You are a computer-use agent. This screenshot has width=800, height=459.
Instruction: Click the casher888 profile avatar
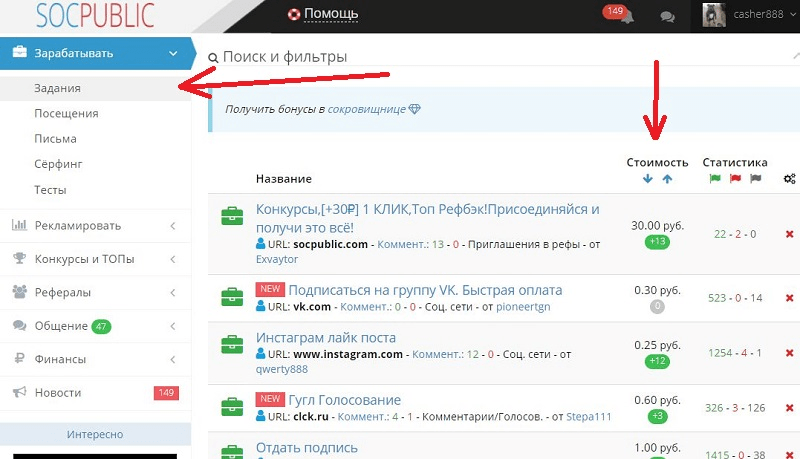pyautogui.click(x=714, y=15)
